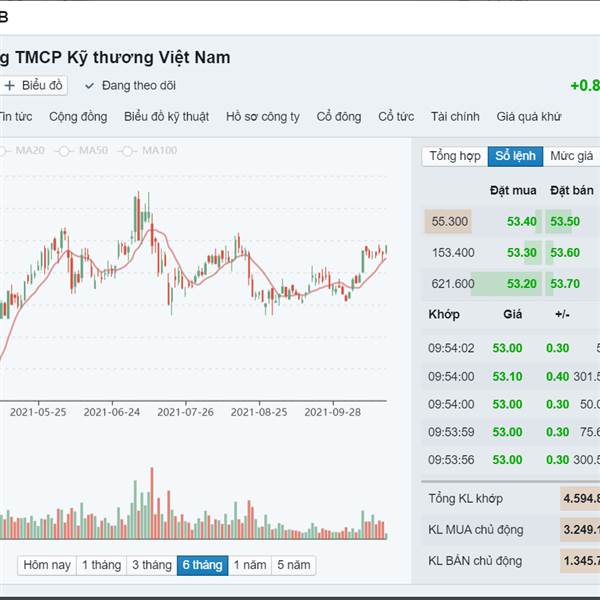Click the 09:53:59 trade row

click(510, 432)
